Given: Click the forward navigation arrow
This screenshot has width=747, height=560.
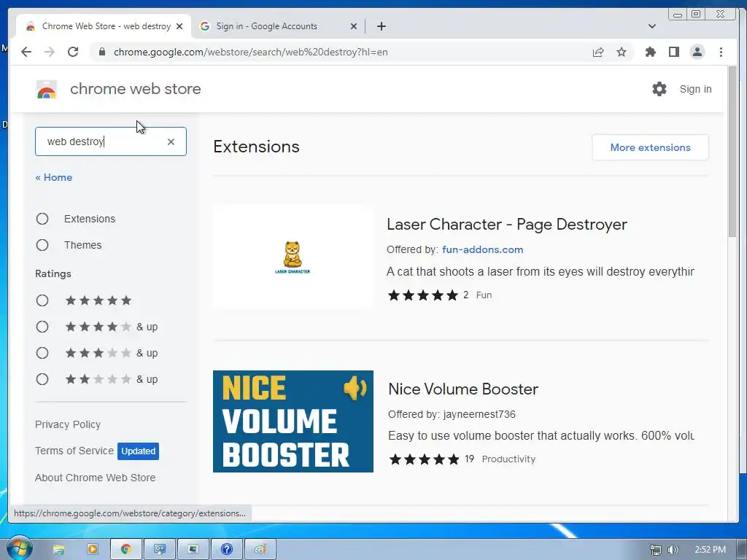Looking at the screenshot, I should (50, 52).
